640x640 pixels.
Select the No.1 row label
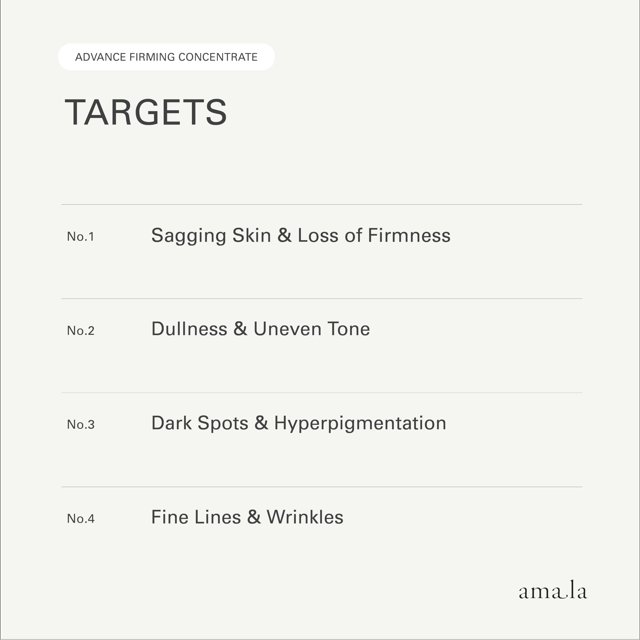pyautogui.click(x=80, y=236)
